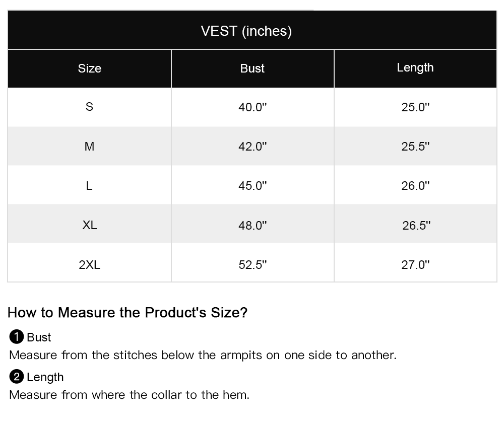Viewport: 504px width, 423px height.
Task: Click the 52.5" bust measurement
Action: 253,264
